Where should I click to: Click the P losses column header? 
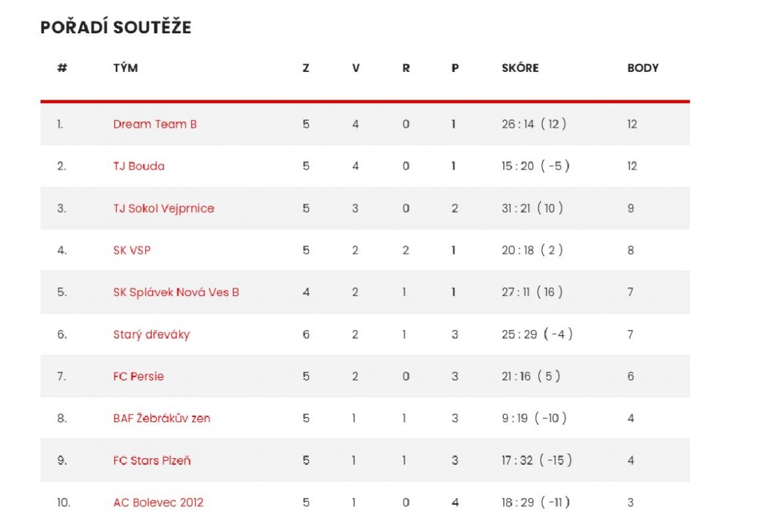(455, 68)
